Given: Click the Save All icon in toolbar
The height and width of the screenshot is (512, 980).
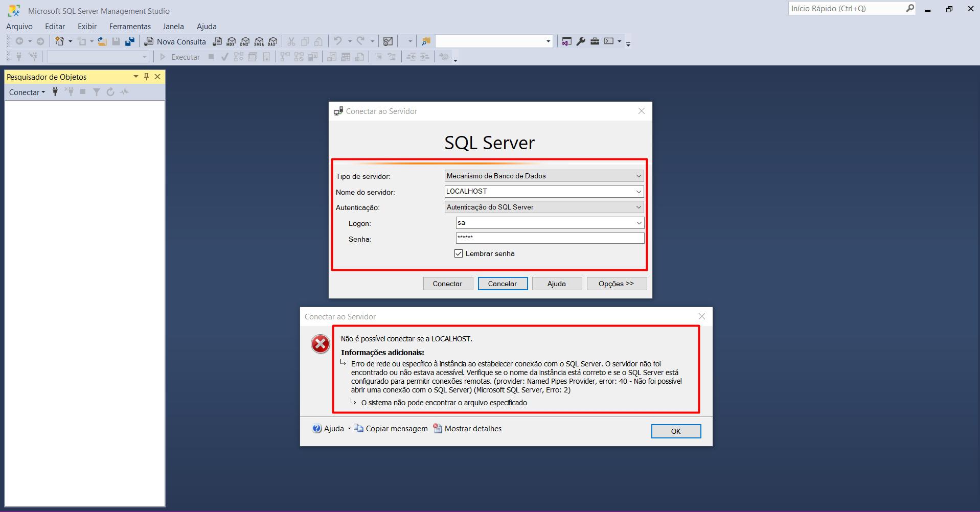Looking at the screenshot, I should coord(130,41).
